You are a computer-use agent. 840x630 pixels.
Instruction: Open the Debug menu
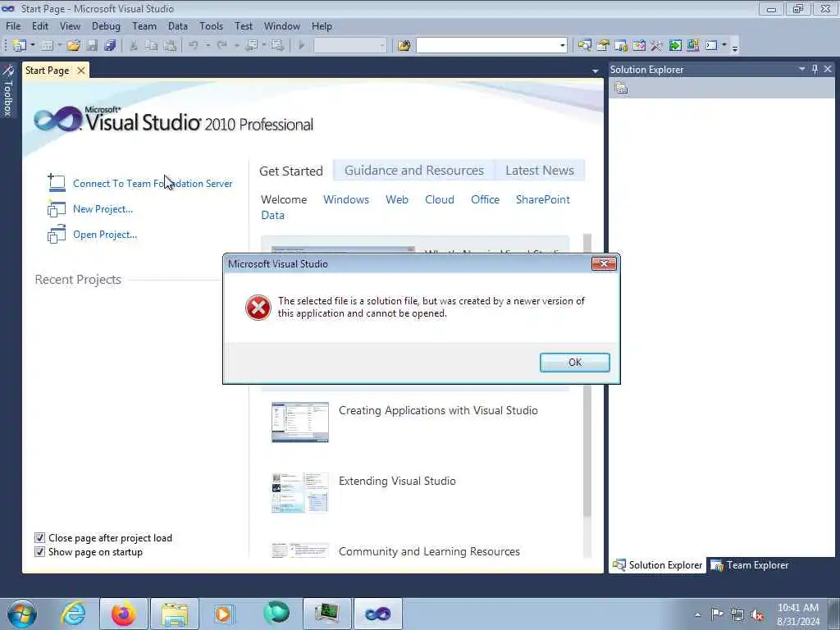point(106,25)
